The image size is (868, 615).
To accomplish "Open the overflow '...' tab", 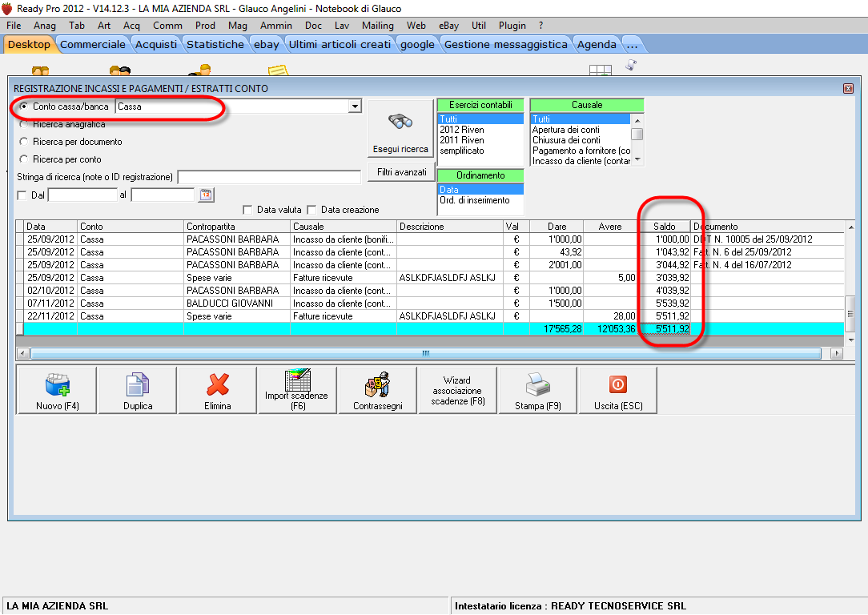I will (632, 44).
